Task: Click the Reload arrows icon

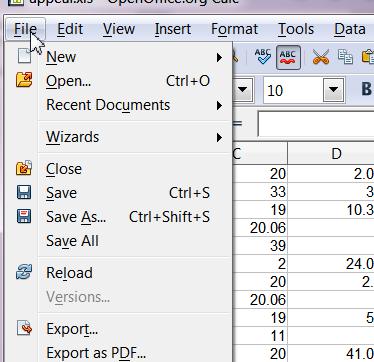Action: tap(24, 272)
